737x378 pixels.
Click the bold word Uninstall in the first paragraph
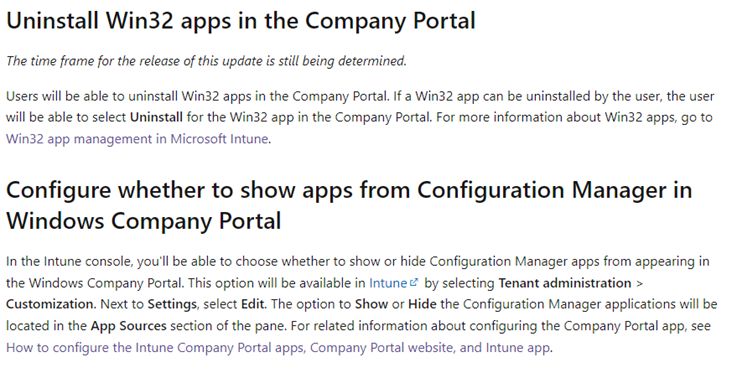[x=156, y=117]
